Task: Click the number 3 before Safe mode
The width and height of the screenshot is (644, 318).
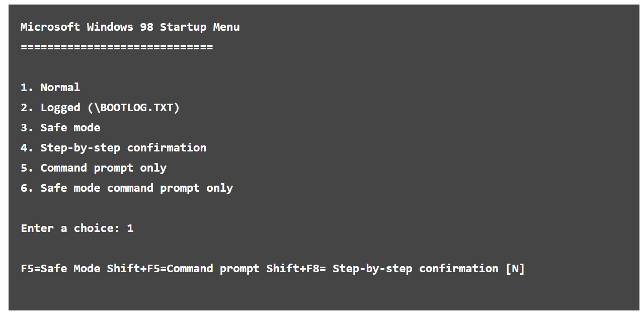Action: coord(24,128)
